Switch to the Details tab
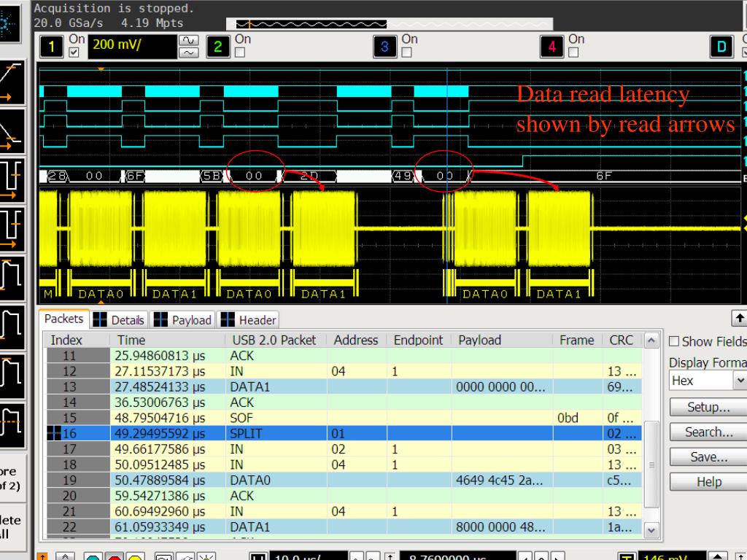Viewport: 747px width, 560px height. point(120,320)
